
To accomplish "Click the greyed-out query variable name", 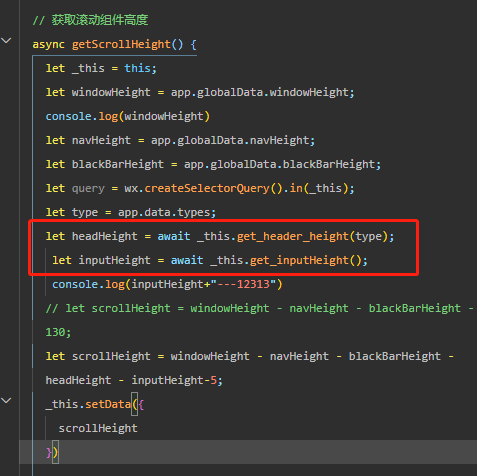I will point(88,189).
